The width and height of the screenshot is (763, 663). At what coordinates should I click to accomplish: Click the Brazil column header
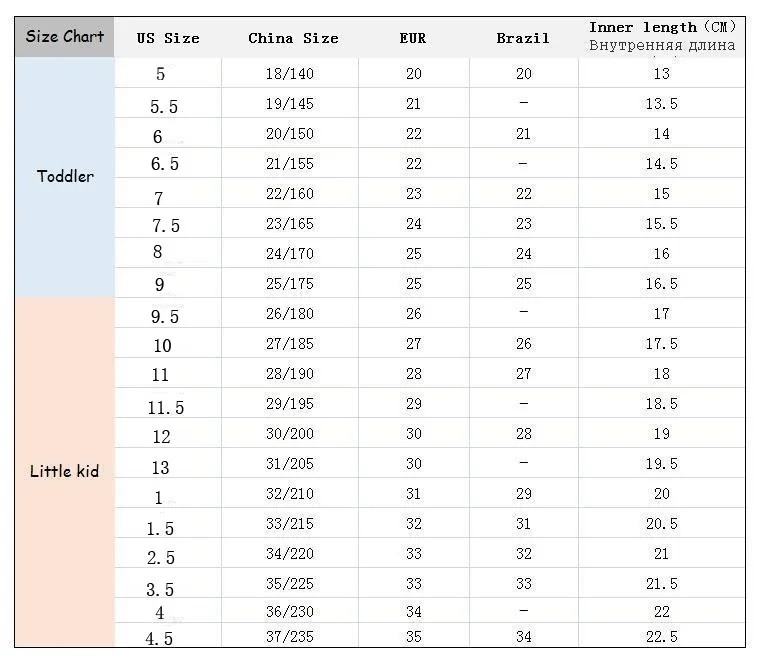523,38
